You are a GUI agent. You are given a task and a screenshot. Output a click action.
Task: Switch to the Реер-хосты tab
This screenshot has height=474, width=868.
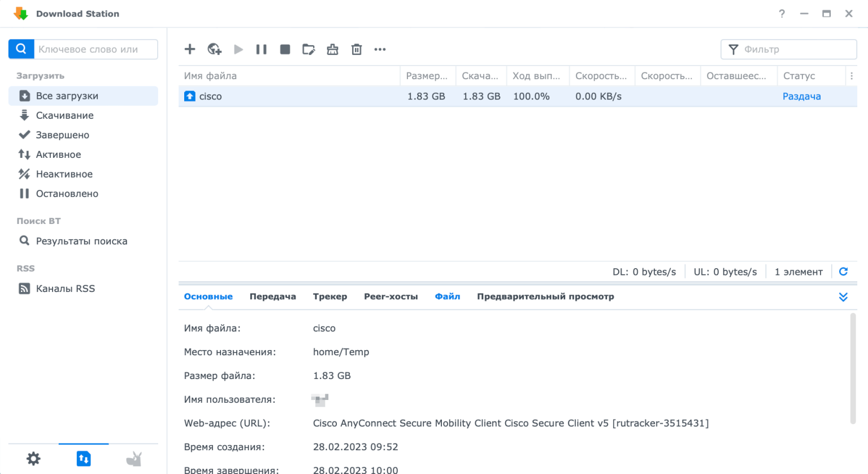tap(390, 296)
